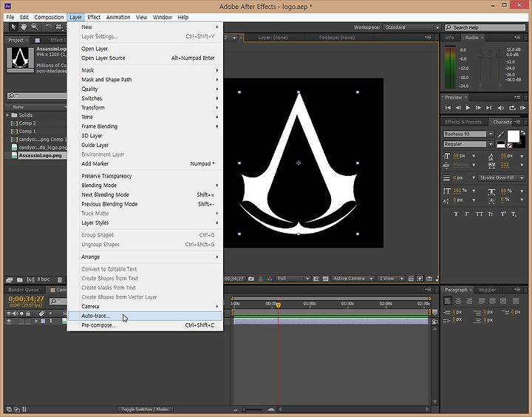This screenshot has height=417, width=532.
Task: Open the Active Camera dropdown
Action: point(352,279)
